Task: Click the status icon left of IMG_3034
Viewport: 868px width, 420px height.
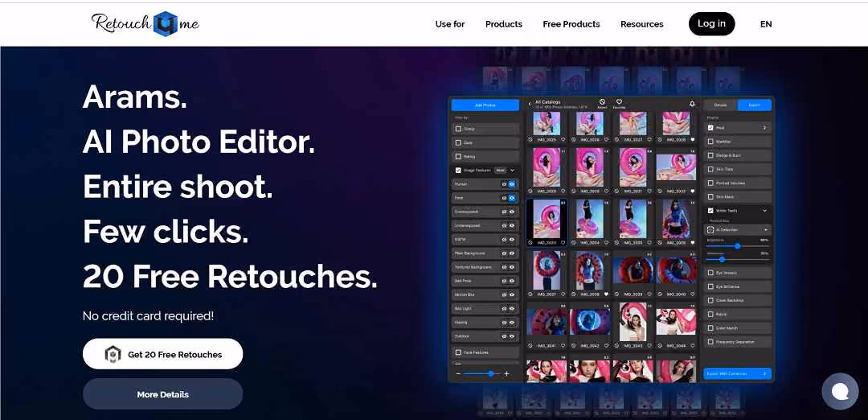Action: pos(574,243)
